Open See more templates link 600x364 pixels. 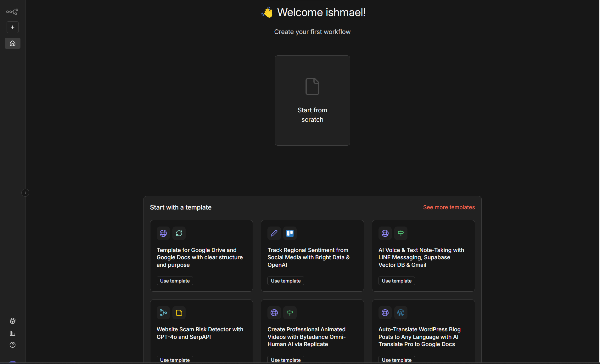[x=449, y=207]
